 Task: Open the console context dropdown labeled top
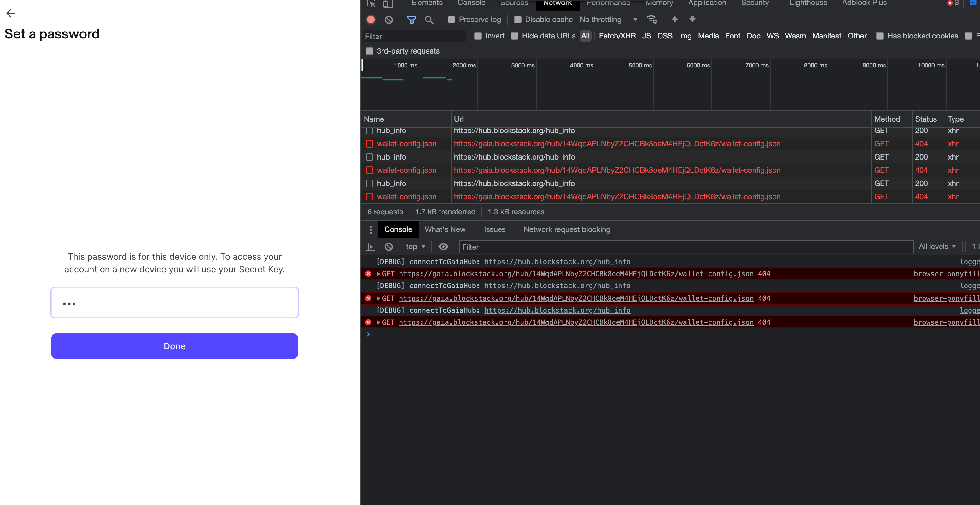pyautogui.click(x=415, y=247)
